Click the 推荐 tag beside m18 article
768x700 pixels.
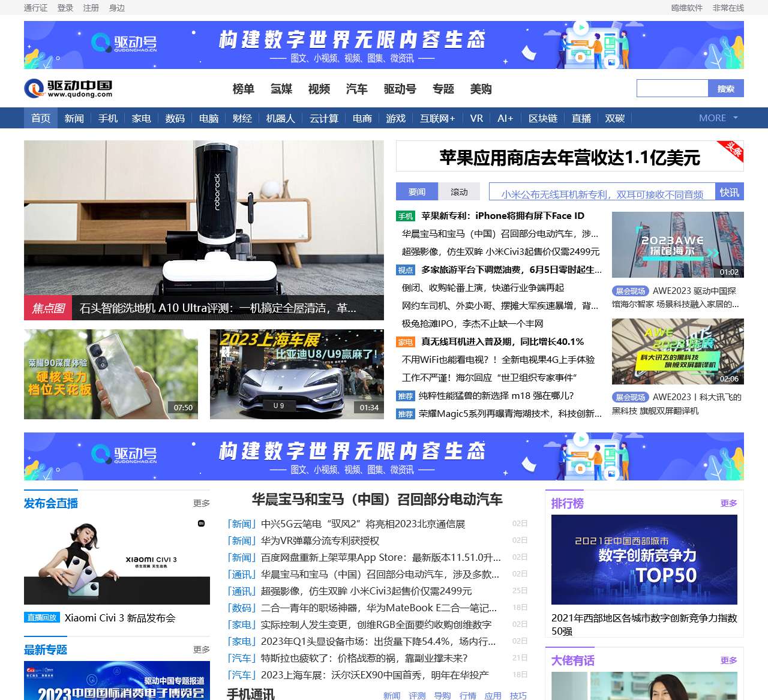[406, 396]
